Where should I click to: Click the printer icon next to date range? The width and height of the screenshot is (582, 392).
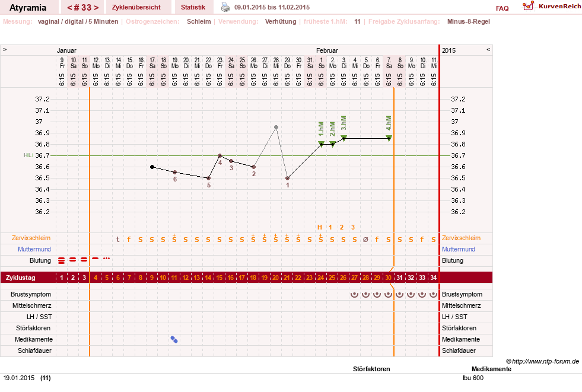[225, 7]
